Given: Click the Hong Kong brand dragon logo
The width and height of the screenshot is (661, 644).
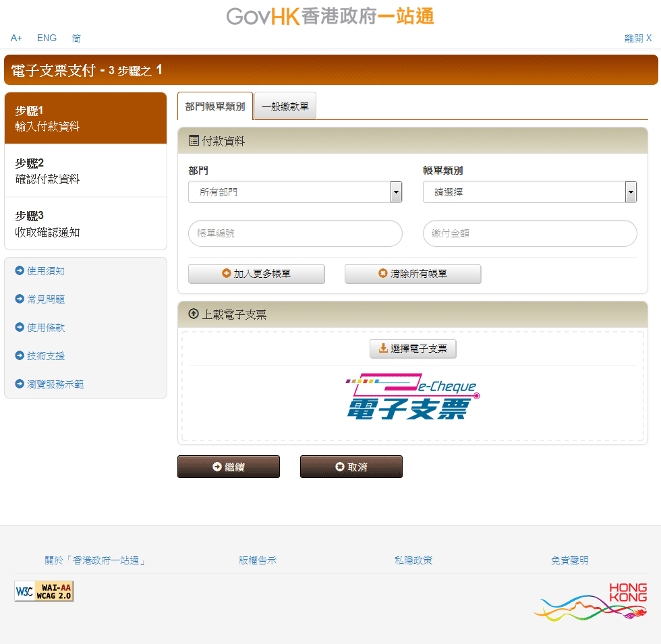Looking at the screenshot, I should 591,602.
